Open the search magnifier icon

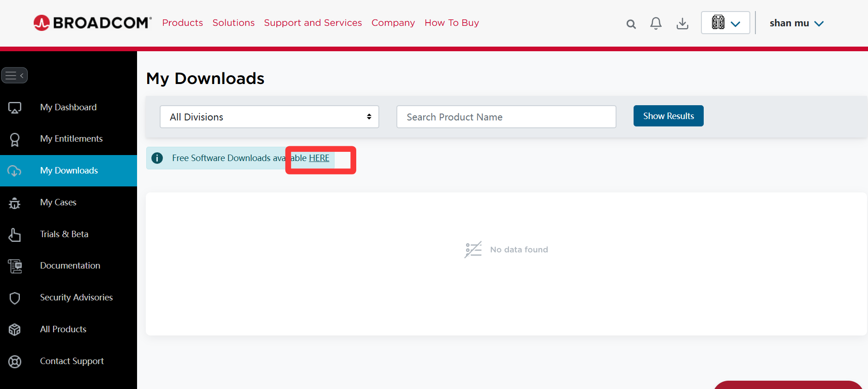(x=631, y=24)
